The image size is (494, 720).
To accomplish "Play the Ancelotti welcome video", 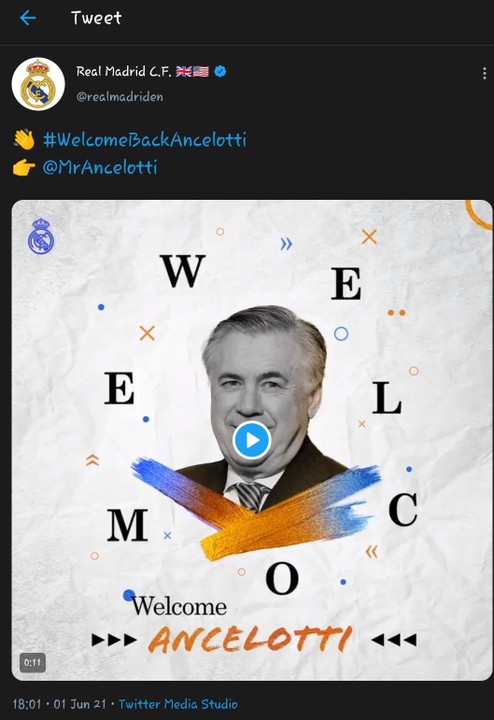I will point(252,440).
